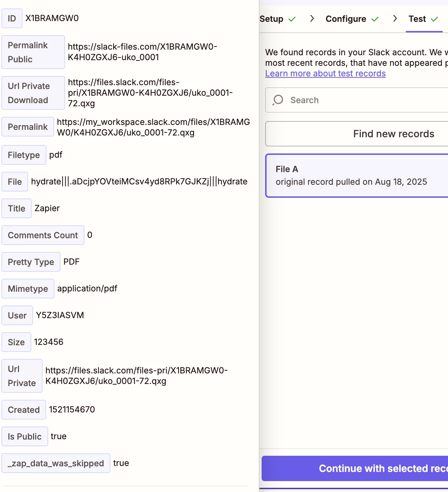Click the Url Private Download URL value
Image resolution: width=448 pixels, height=492 pixels.
point(150,93)
